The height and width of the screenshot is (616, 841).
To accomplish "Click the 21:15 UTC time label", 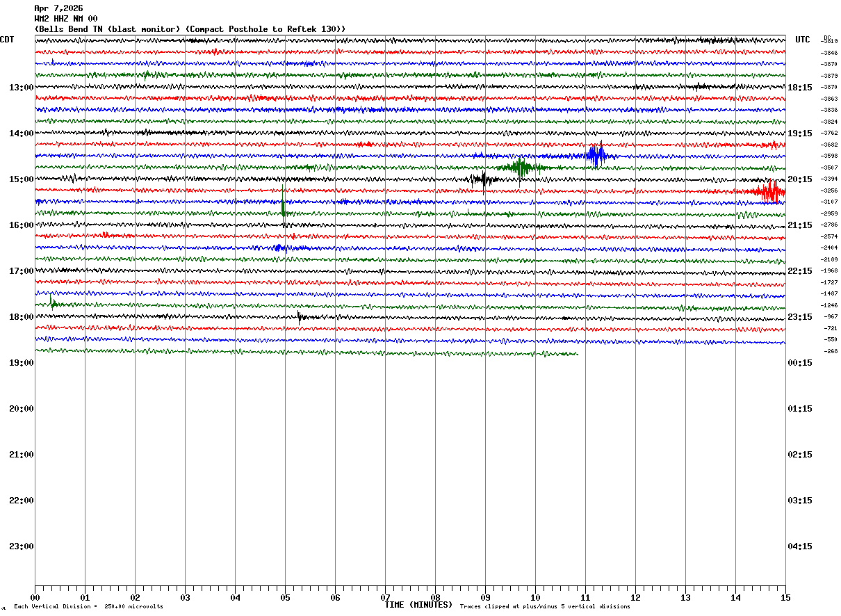I will pyautogui.click(x=800, y=225).
